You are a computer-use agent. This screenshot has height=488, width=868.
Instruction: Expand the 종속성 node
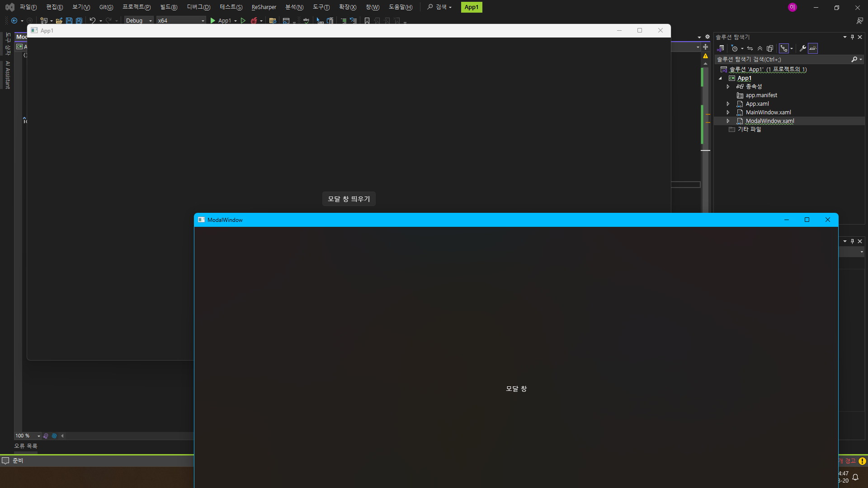728,87
